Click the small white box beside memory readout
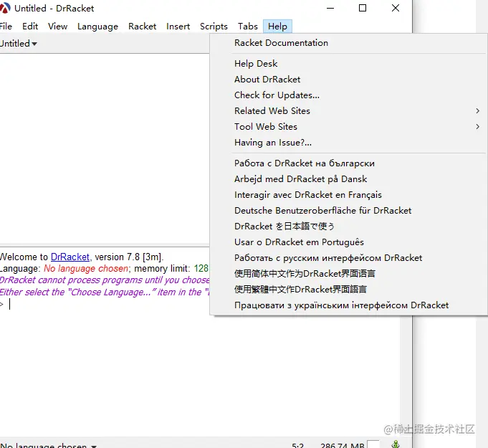488x448 pixels. (373, 444)
